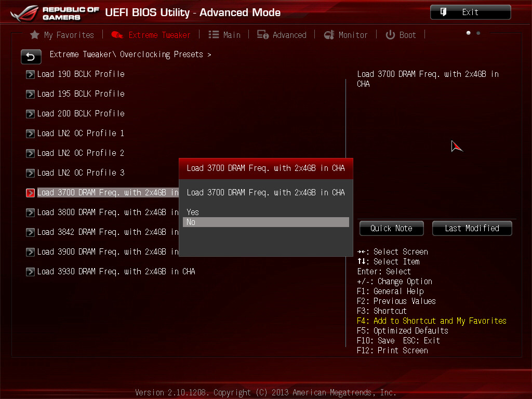Click arrow icon beside Load 200 BCLK Profile
This screenshot has width=532, height=399.
[31, 114]
